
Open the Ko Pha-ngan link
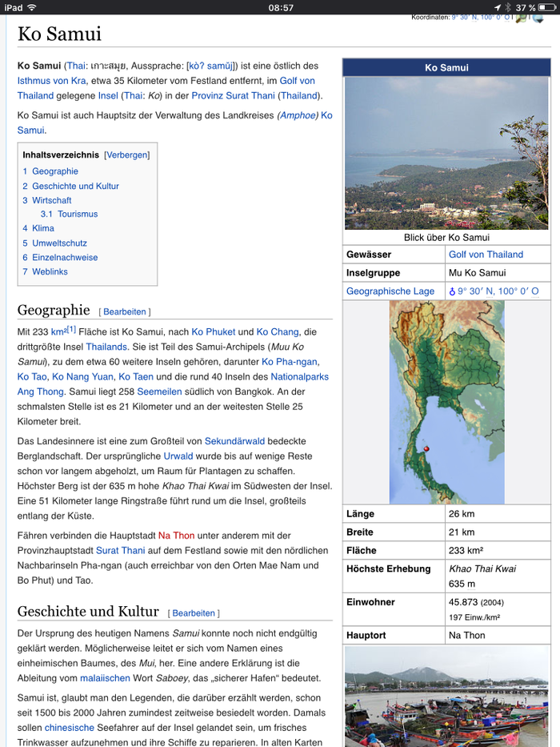tap(290, 362)
